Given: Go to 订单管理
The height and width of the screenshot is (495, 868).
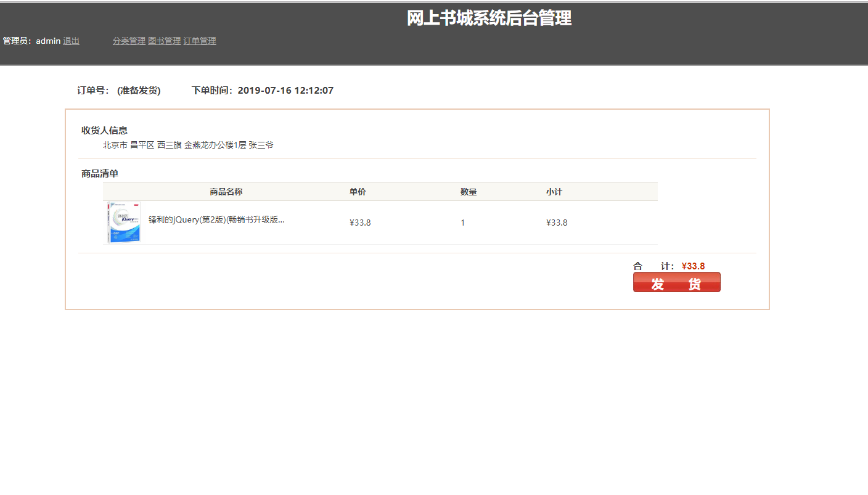Looking at the screenshot, I should coord(199,41).
